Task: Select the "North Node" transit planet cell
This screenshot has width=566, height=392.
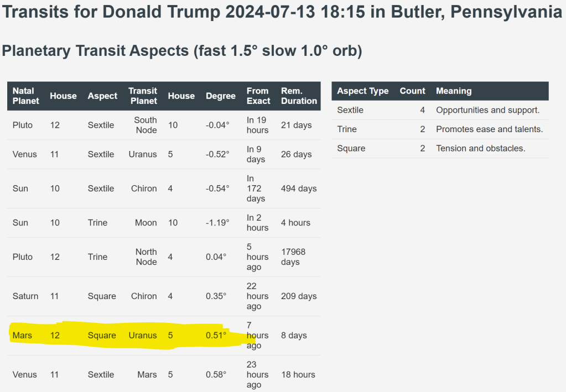Action: tap(146, 257)
